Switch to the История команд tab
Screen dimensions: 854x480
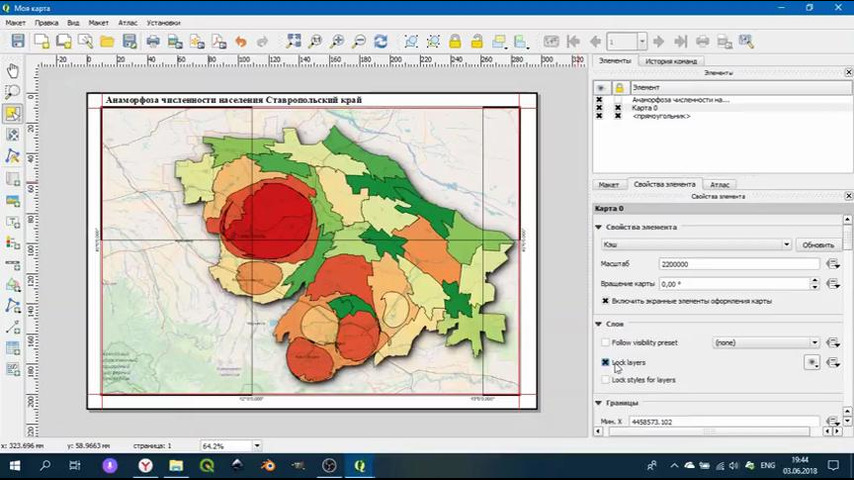pyautogui.click(x=670, y=61)
